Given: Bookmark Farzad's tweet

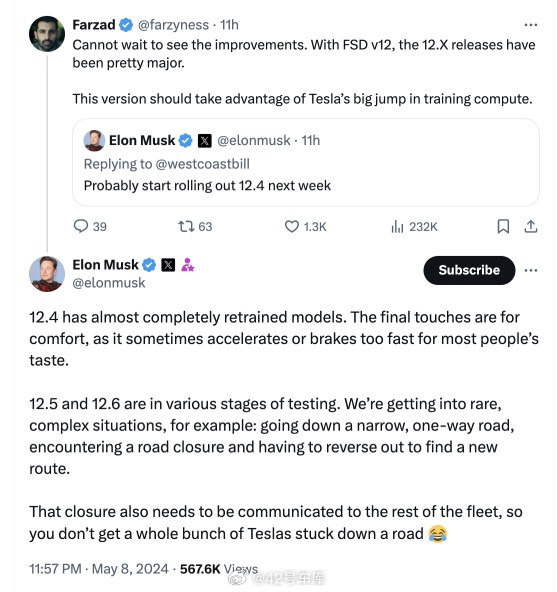Looking at the screenshot, I should [x=503, y=226].
